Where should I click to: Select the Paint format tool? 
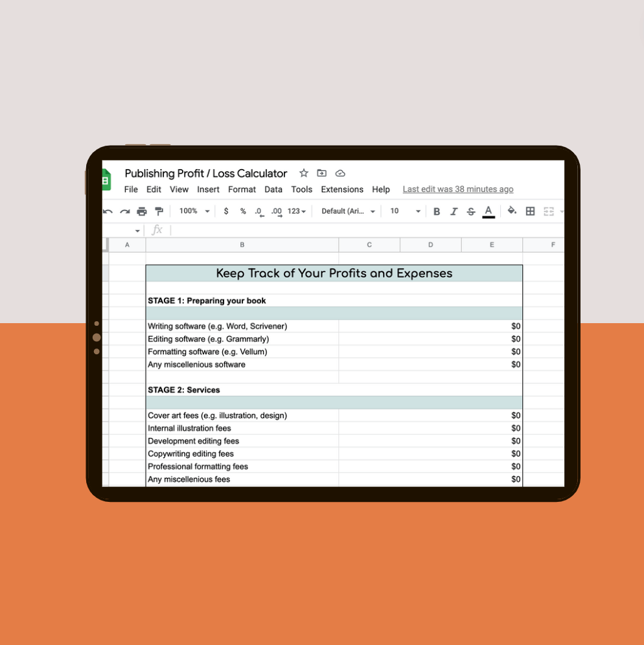[x=159, y=211]
